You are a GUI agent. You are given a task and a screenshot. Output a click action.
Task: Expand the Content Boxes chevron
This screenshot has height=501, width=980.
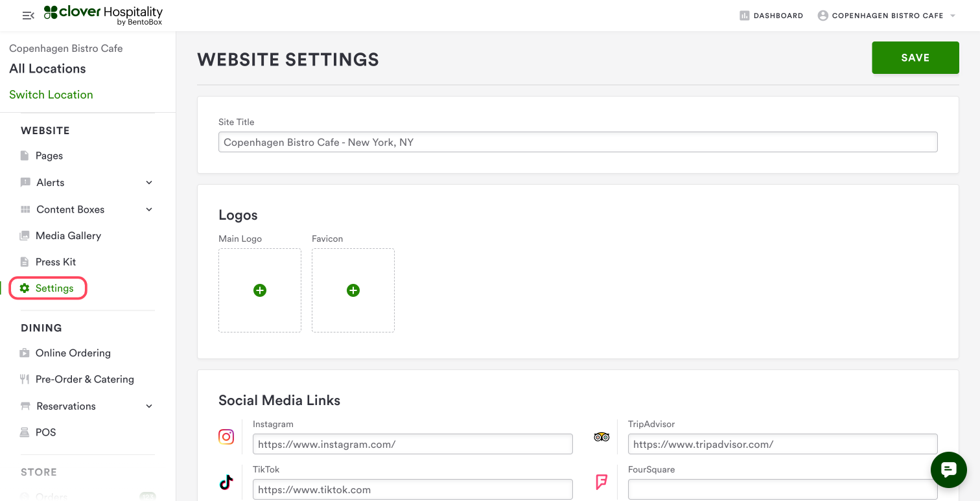(149, 209)
